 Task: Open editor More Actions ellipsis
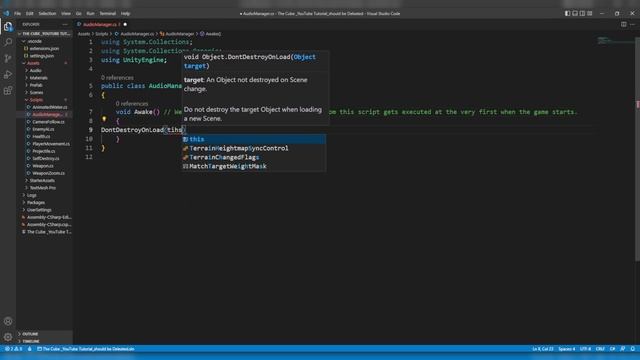tap(632, 24)
